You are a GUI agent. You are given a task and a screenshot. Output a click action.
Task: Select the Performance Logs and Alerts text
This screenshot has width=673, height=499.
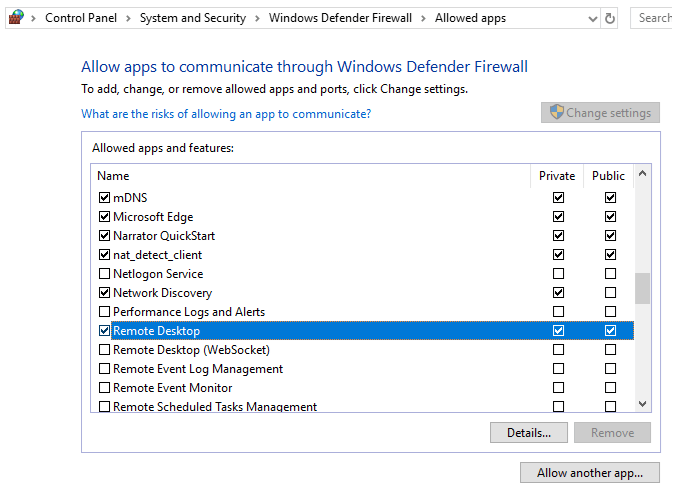(x=189, y=311)
